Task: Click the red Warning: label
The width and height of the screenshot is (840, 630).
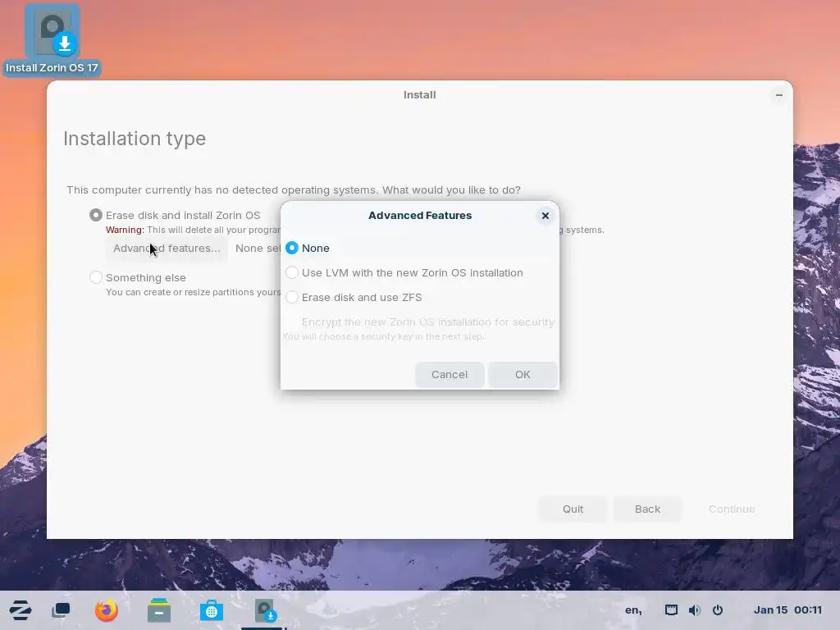Action: pos(125,230)
